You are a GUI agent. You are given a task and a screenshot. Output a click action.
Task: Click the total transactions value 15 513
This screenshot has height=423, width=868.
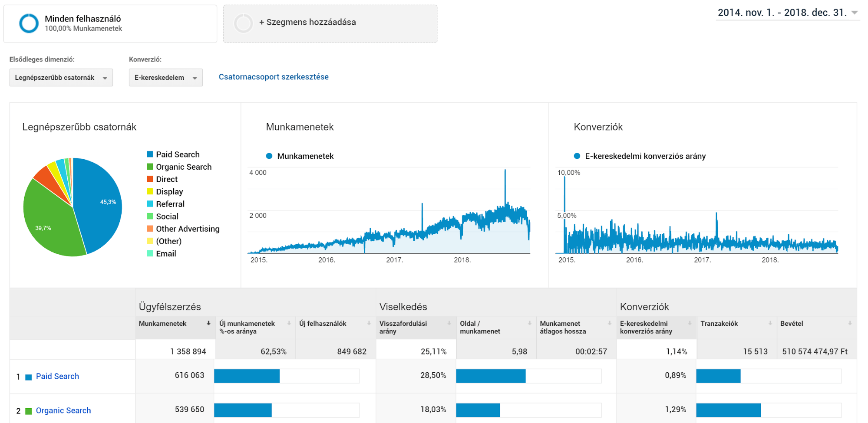755,351
